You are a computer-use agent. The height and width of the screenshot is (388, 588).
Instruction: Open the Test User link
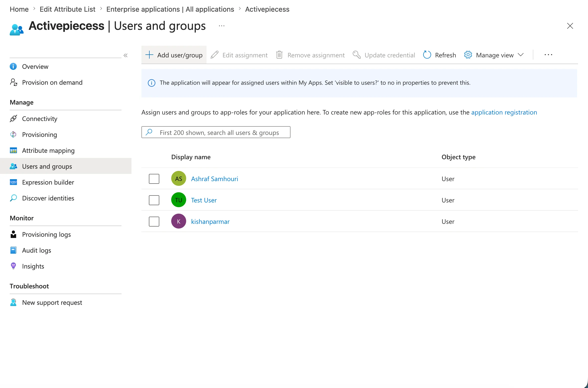click(204, 200)
